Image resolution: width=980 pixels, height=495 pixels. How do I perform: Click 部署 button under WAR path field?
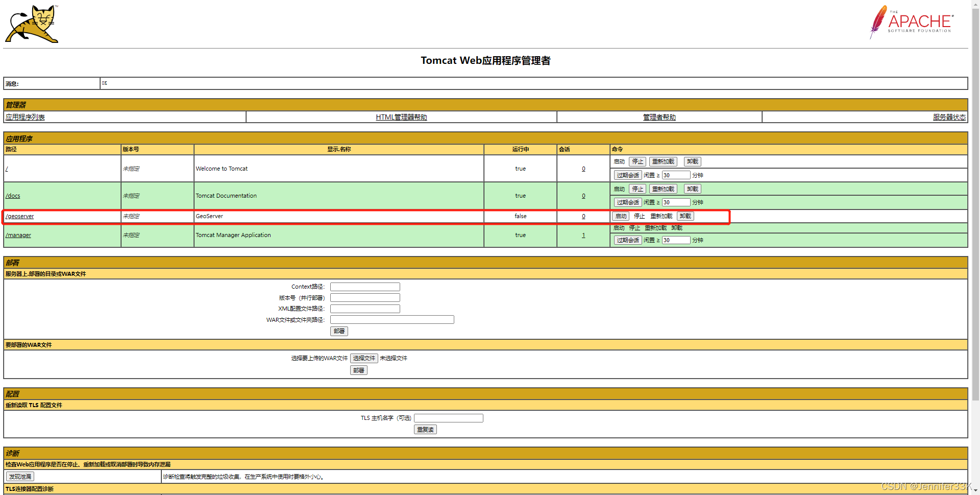[x=339, y=331]
